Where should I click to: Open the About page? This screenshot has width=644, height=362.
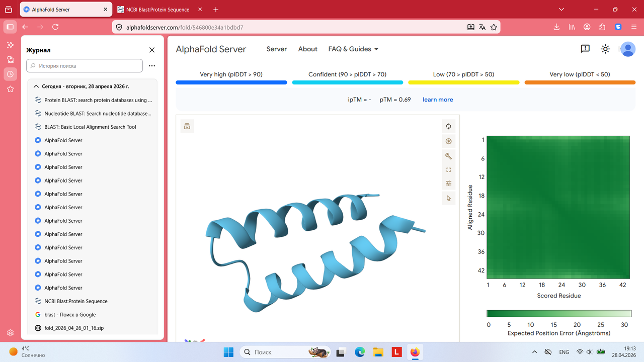click(x=308, y=49)
